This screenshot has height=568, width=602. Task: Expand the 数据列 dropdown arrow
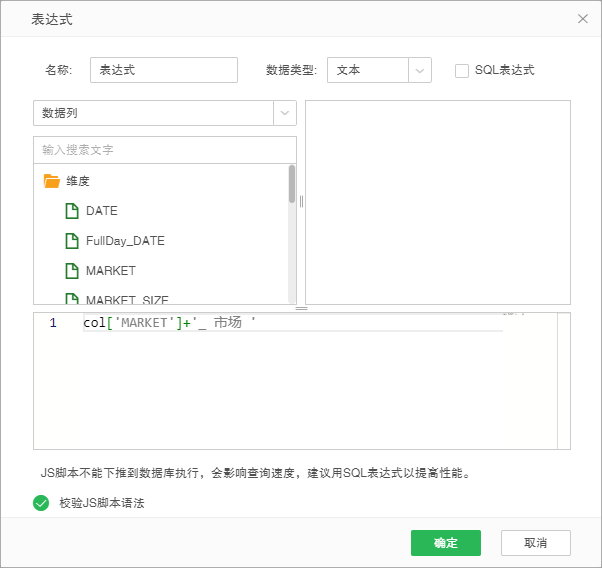(285, 113)
